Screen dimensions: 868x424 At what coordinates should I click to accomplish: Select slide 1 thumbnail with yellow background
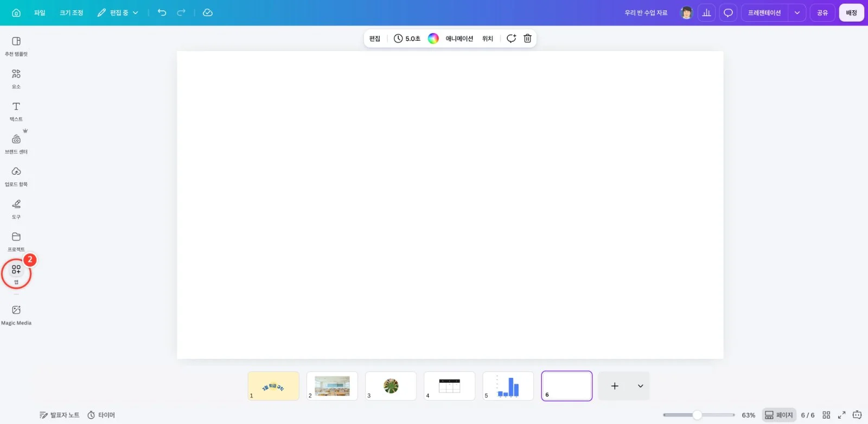(x=273, y=386)
